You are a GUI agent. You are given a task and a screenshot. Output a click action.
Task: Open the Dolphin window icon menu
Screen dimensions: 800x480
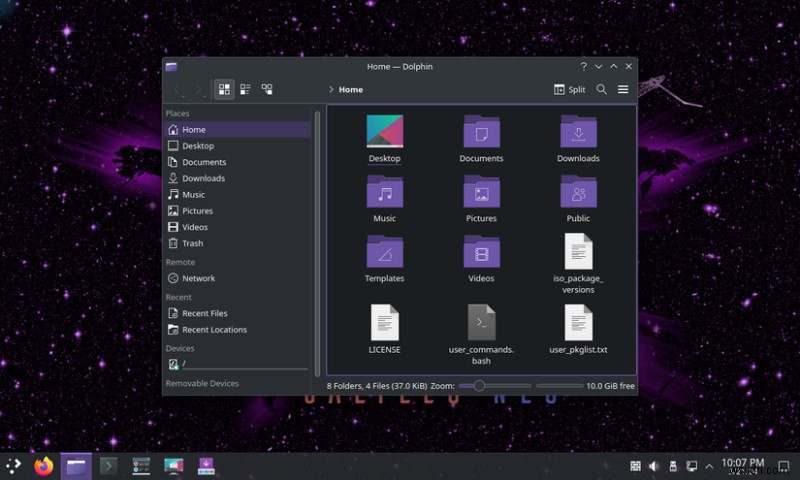tap(171, 66)
